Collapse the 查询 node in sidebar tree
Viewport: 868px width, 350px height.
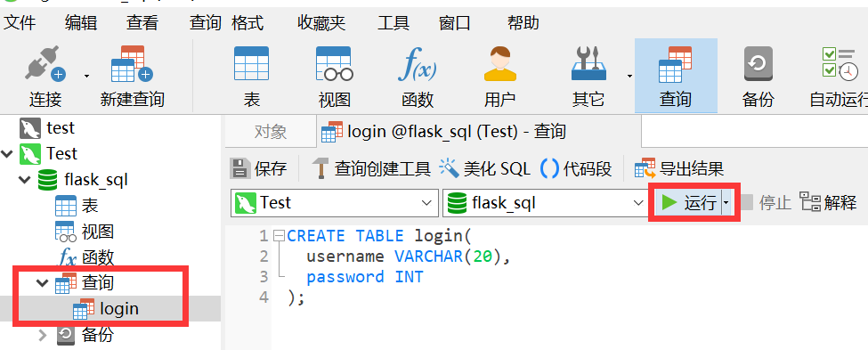click(x=43, y=283)
